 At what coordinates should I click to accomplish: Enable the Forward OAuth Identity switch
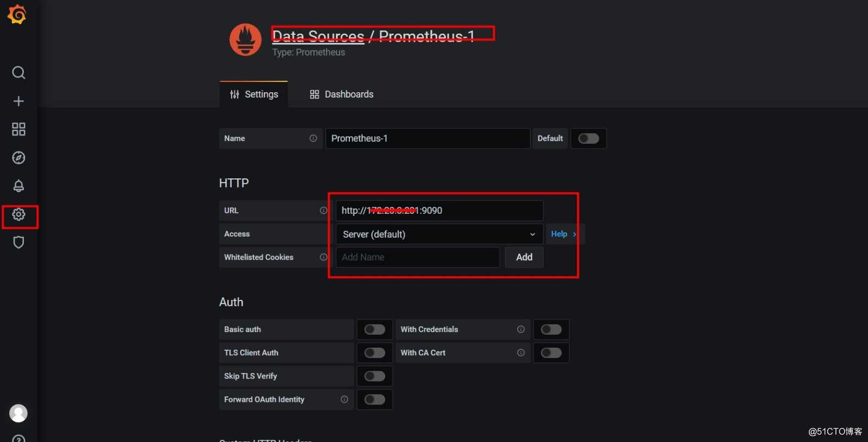[x=375, y=399]
